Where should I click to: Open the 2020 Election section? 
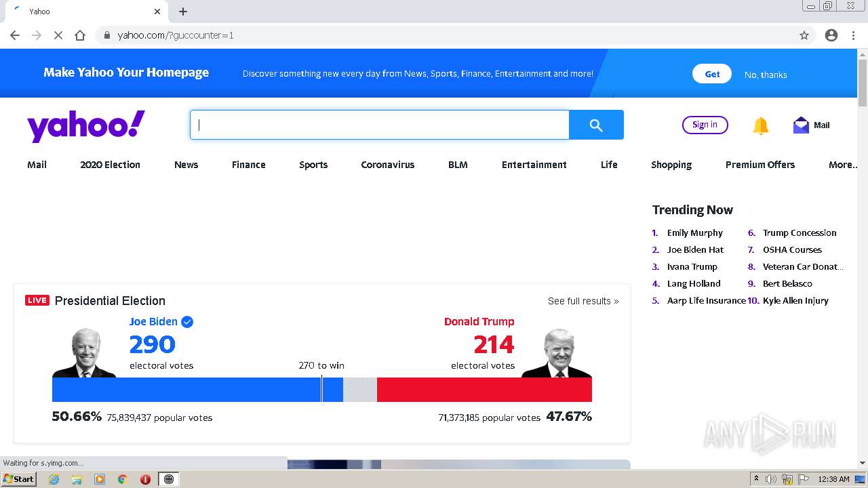click(x=110, y=165)
